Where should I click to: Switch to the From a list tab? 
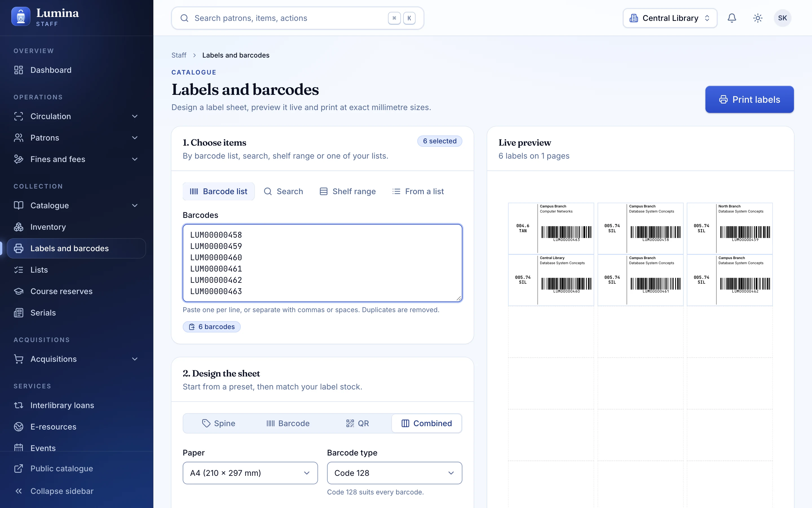(x=418, y=191)
